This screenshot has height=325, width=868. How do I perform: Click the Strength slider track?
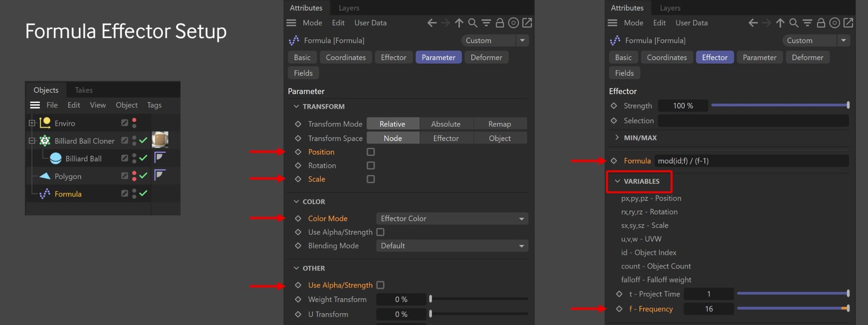(x=780, y=105)
